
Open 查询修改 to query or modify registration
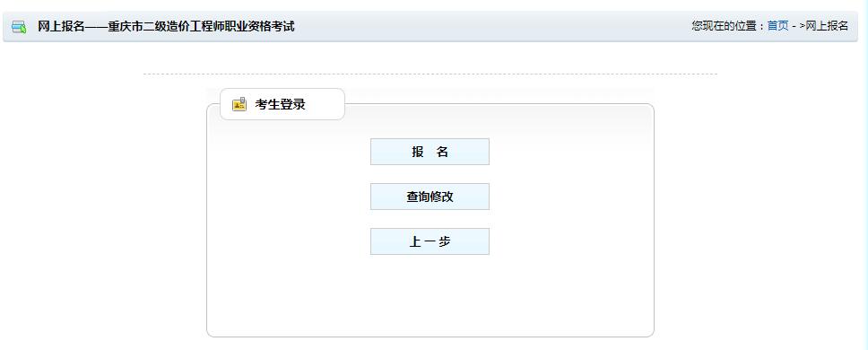pos(430,197)
